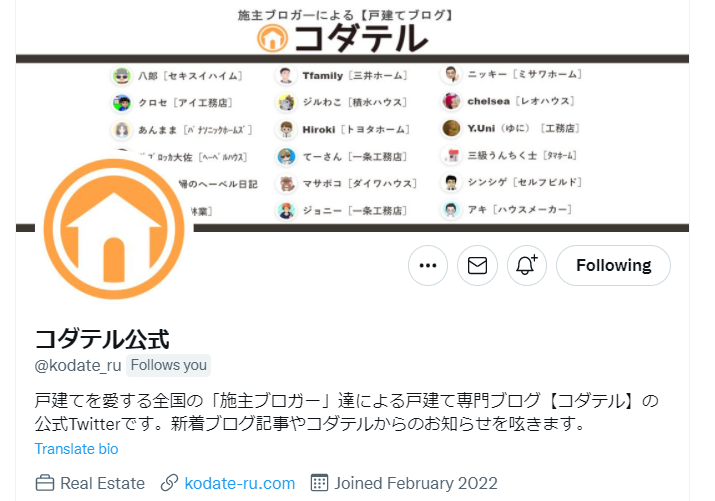Click the @kodate_ru handle text

pos(78,366)
